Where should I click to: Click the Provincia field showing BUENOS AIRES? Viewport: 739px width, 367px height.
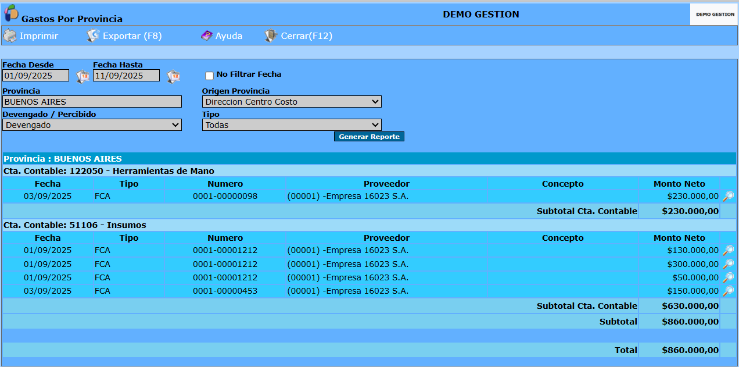[92, 102]
